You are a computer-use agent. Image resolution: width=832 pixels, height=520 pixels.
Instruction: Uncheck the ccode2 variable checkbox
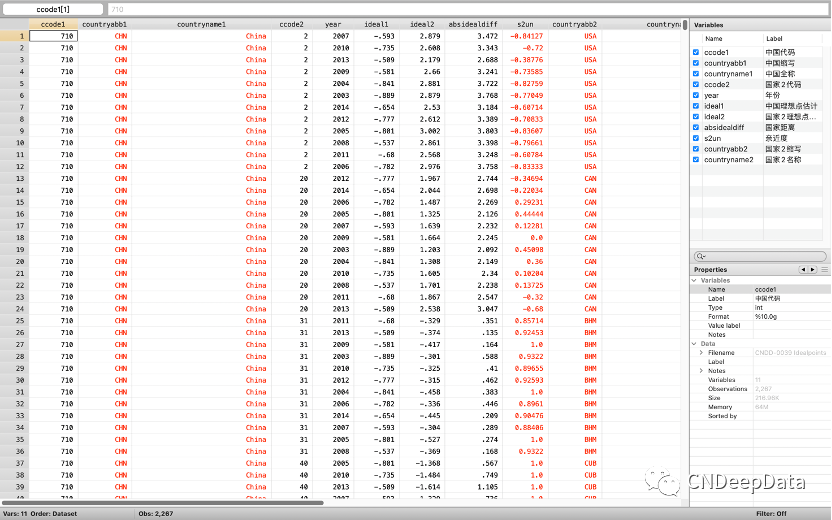click(x=696, y=84)
